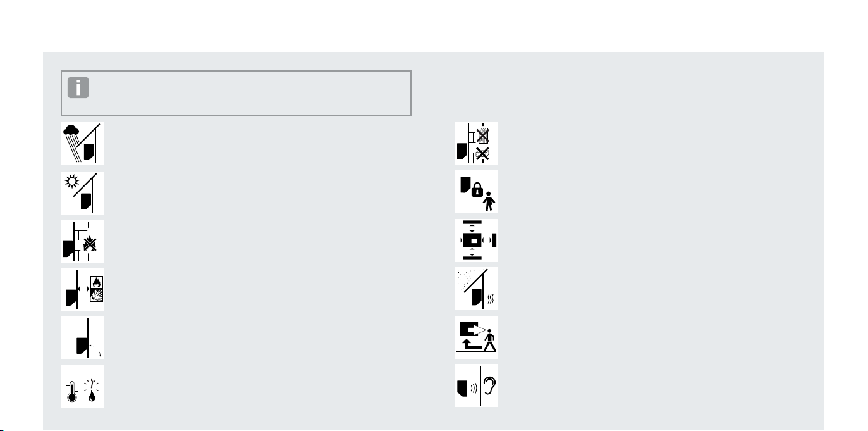
Task: Select the padlock and child pictogram
Action: 477,192
